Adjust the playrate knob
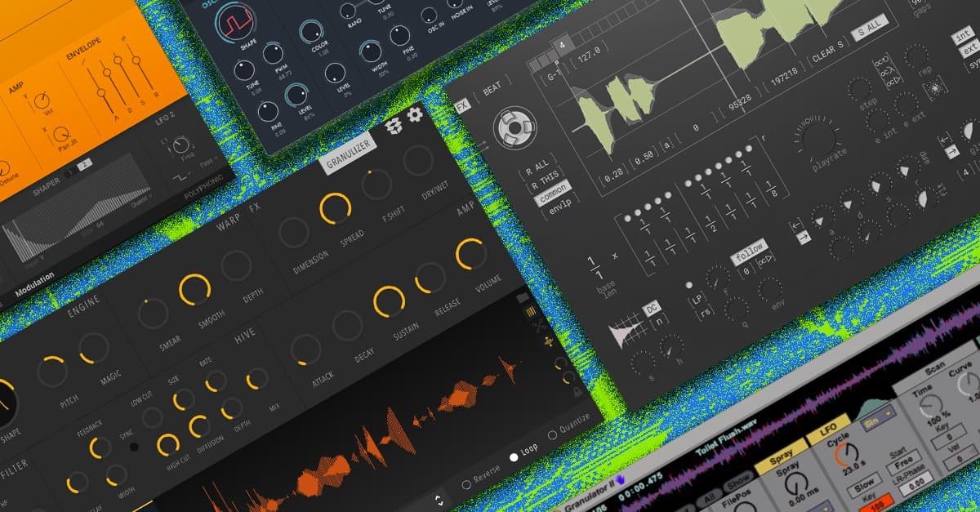 (x=820, y=138)
